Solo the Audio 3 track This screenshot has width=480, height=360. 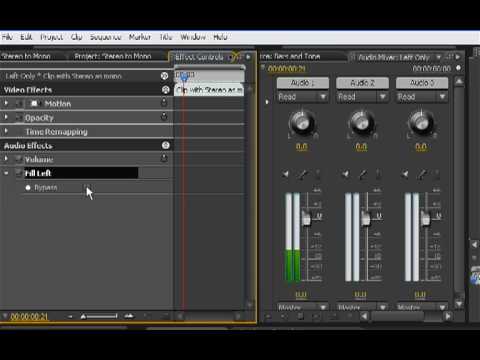(422, 174)
